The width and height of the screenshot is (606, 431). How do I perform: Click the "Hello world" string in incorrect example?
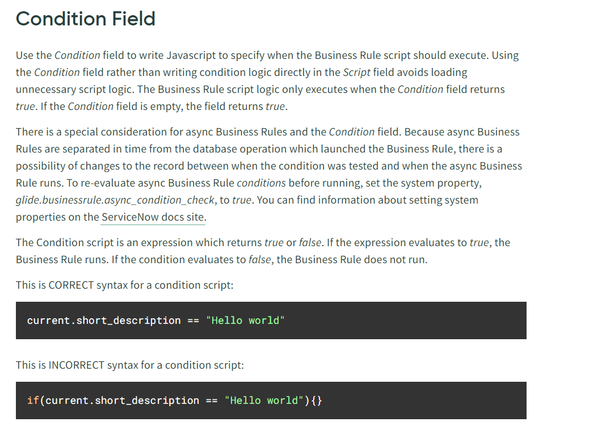pos(264,400)
